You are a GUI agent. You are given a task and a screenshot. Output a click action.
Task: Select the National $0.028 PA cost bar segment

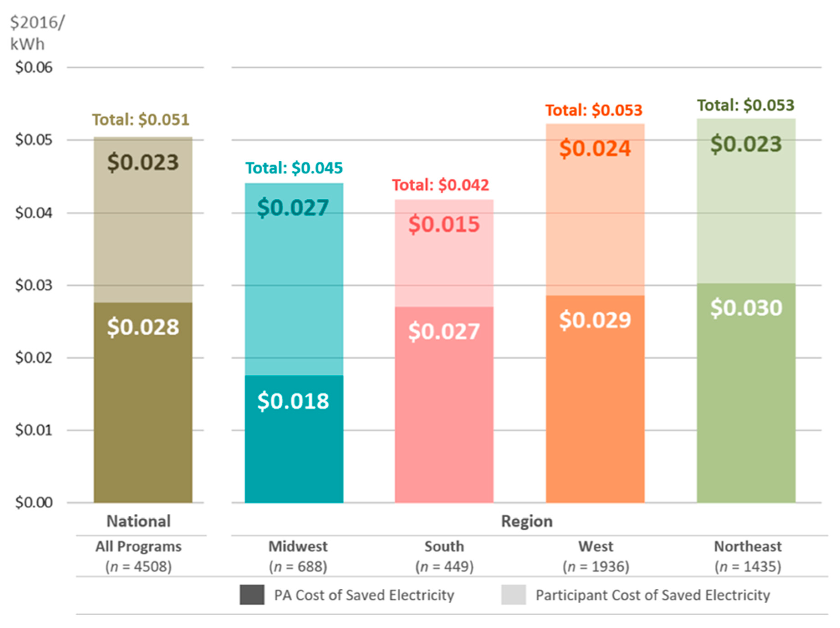coord(143,402)
